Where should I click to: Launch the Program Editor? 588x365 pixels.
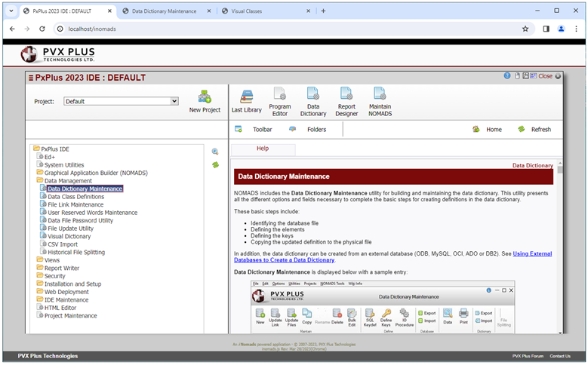coord(279,94)
